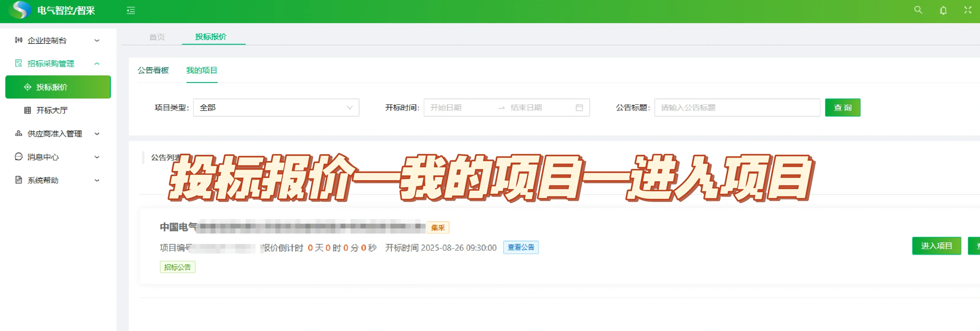Collapse the sidebar with the menu fold icon

click(x=131, y=11)
